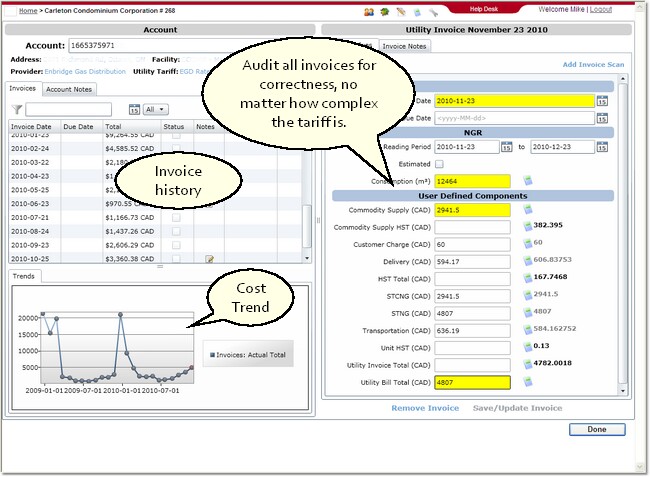Screen dimensions: 650x477
Task: Click calculator icon next to 167.7468
Action: (528, 278)
